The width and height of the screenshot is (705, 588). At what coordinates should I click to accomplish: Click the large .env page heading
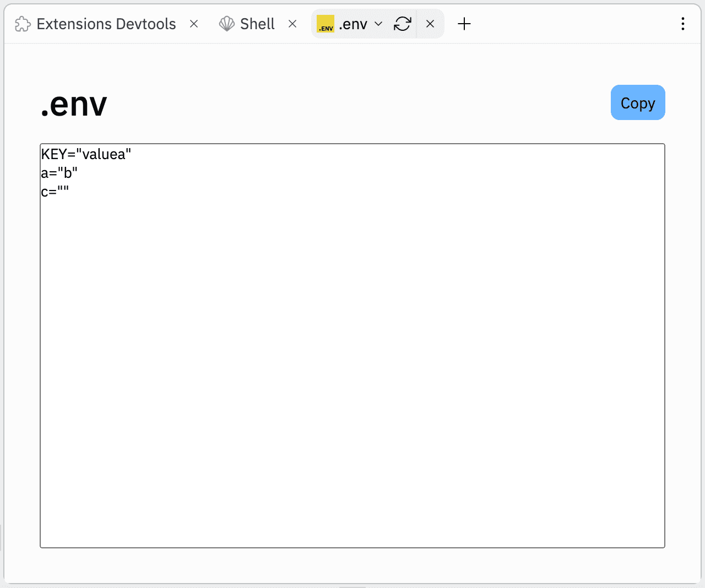coord(74,104)
